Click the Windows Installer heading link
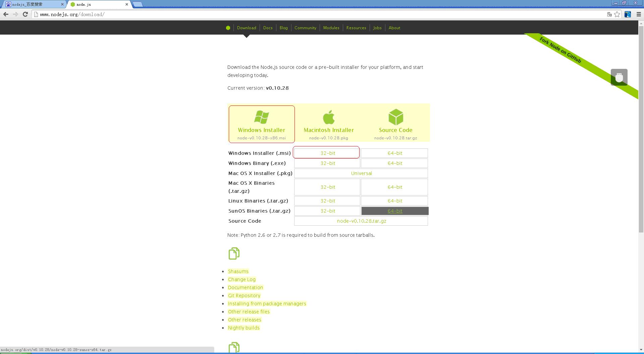This screenshot has height=354, width=644. pos(262,130)
